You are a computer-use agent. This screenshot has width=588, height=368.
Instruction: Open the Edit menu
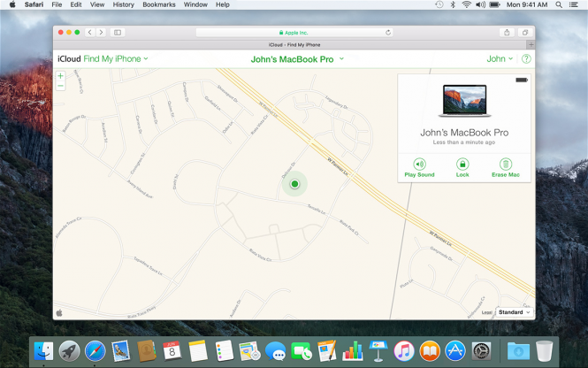click(x=76, y=4)
